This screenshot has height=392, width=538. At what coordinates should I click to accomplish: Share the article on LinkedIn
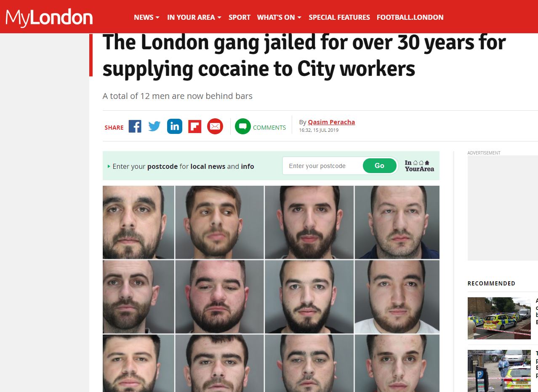click(175, 126)
